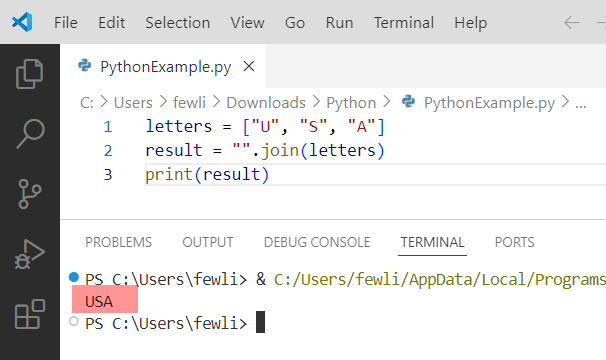Open the Source Control view

pos(29,194)
